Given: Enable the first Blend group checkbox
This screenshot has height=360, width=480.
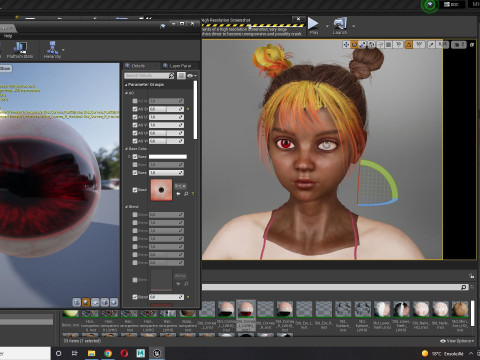Looking at the screenshot, I should point(135,215).
